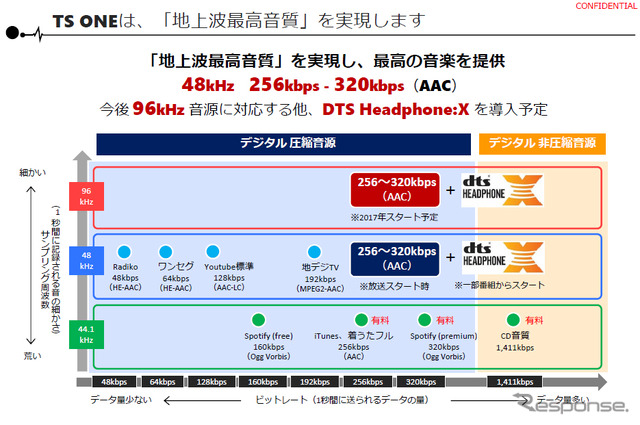This screenshot has width=640, height=425.
Task: Click the 1,411kbps bitrate axis label
Action: coord(515,382)
